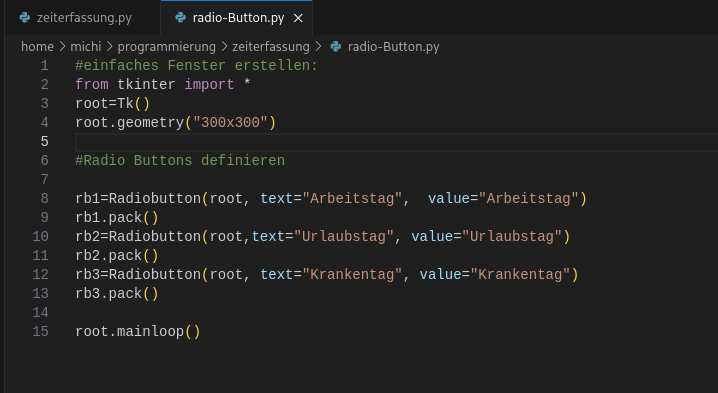The width and height of the screenshot is (718, 393).
Task: Open the 'zeiterfassung' breadcrumb folder
Action: [271, 47]
